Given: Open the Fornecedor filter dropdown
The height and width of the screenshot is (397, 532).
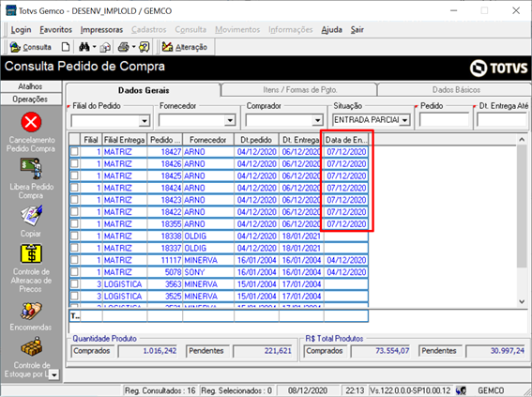Looking at the screenshot, I should pos(230,120).
